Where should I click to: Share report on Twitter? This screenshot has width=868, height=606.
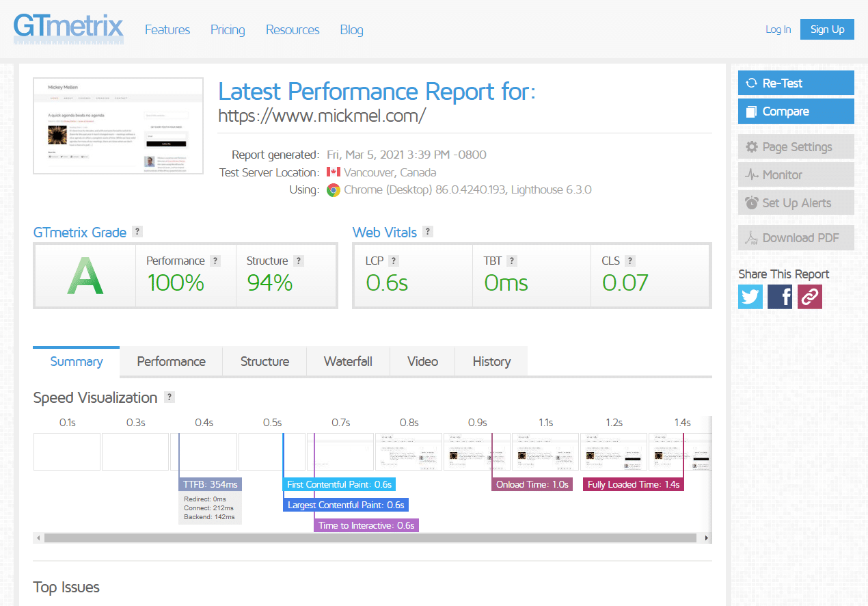click(x=750, y=297)
